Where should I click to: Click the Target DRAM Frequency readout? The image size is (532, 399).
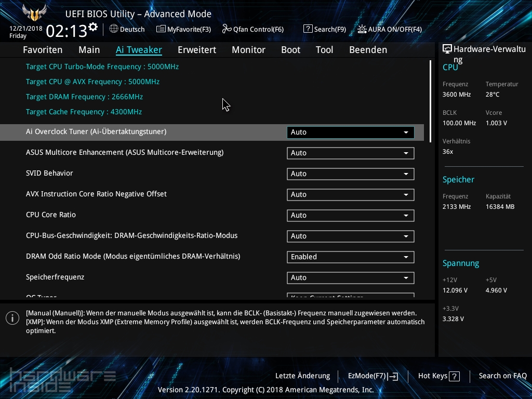[x=84, y=97]
